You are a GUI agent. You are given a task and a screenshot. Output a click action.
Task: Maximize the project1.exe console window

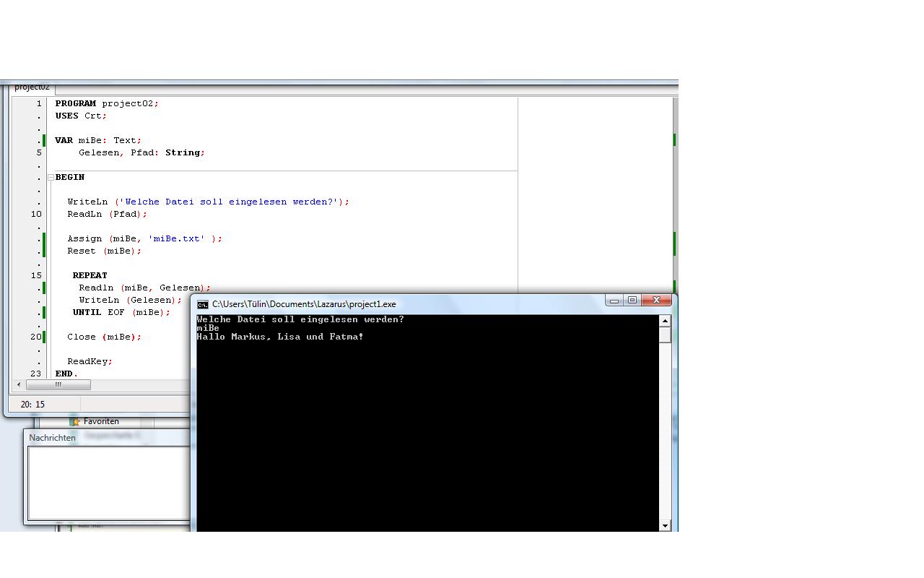click(x=632, y=301)
